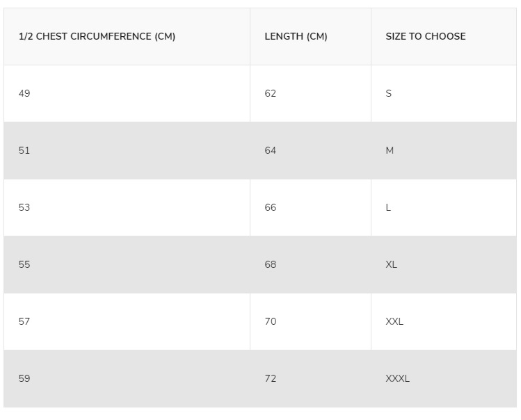Click the length value 64 cell
The image size is (521, 420).
(x=310, y=150)
